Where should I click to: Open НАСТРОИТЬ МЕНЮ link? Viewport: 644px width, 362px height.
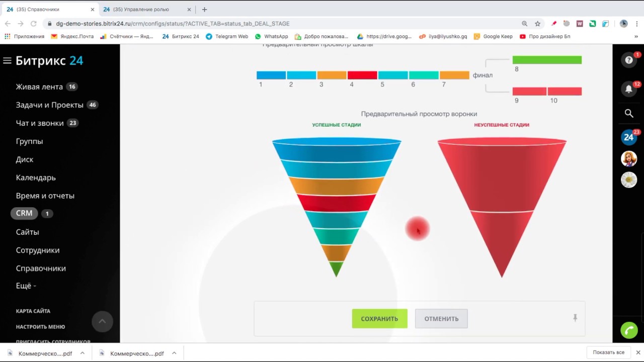pyautogui.click(x=40, y=327)
